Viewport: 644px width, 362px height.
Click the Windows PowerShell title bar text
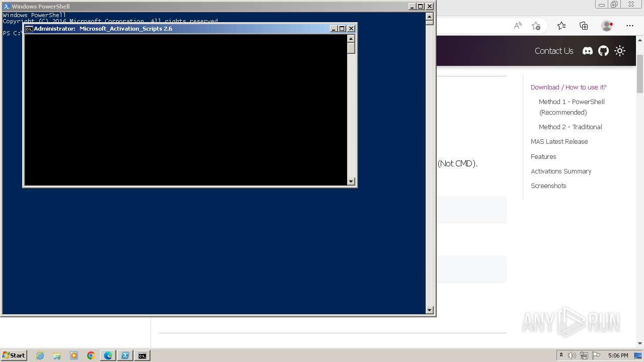41,7
